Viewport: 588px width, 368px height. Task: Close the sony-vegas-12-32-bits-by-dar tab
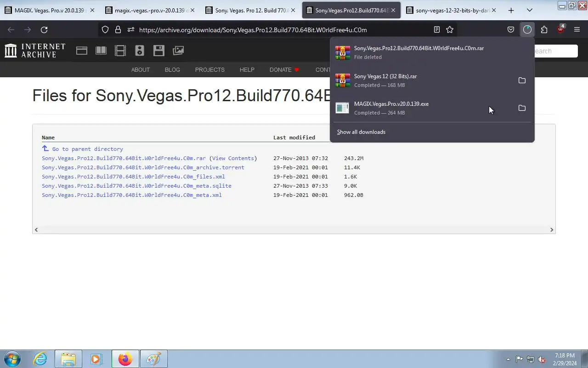click(x=493, y=10)
